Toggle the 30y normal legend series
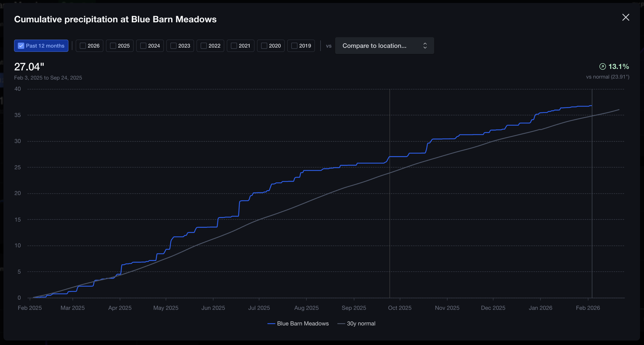 [x=361, y=323]
